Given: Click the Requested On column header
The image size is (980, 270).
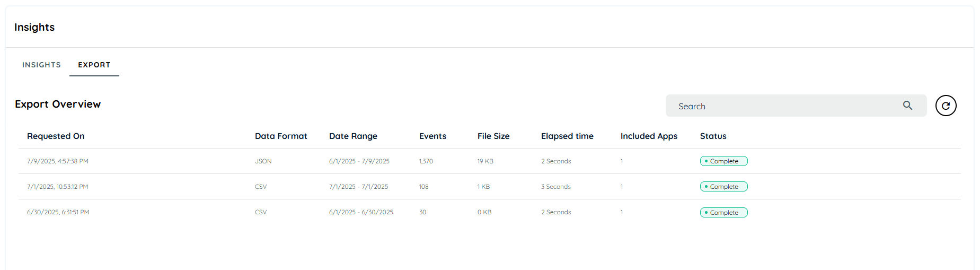Looking at the screenshot, I should (x=56, y=136).
